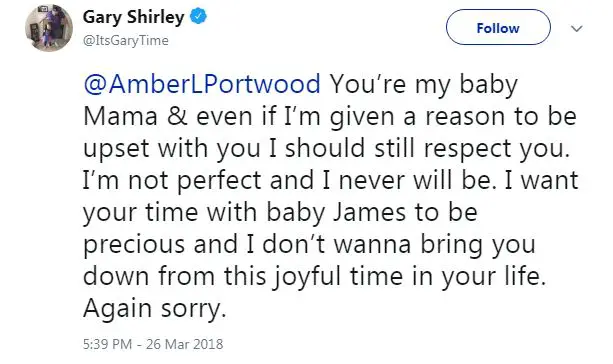Click the line 'upset with you I should still respect you'

coord(326,149)
